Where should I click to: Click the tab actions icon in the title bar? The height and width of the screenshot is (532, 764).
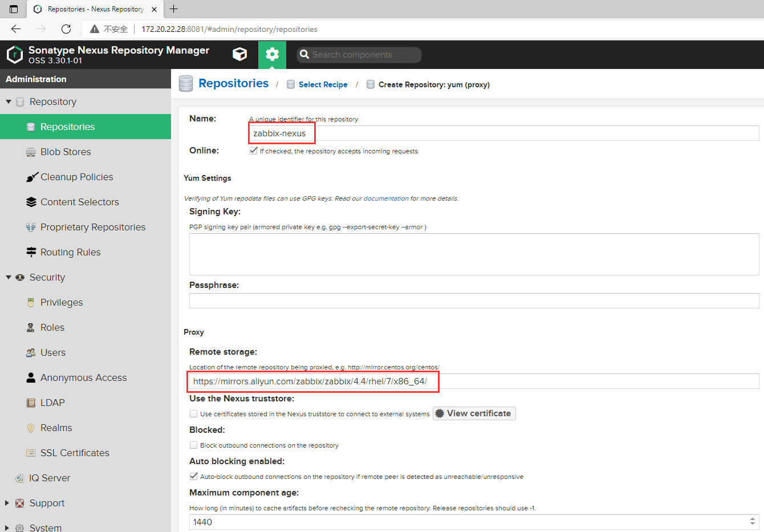14,9
